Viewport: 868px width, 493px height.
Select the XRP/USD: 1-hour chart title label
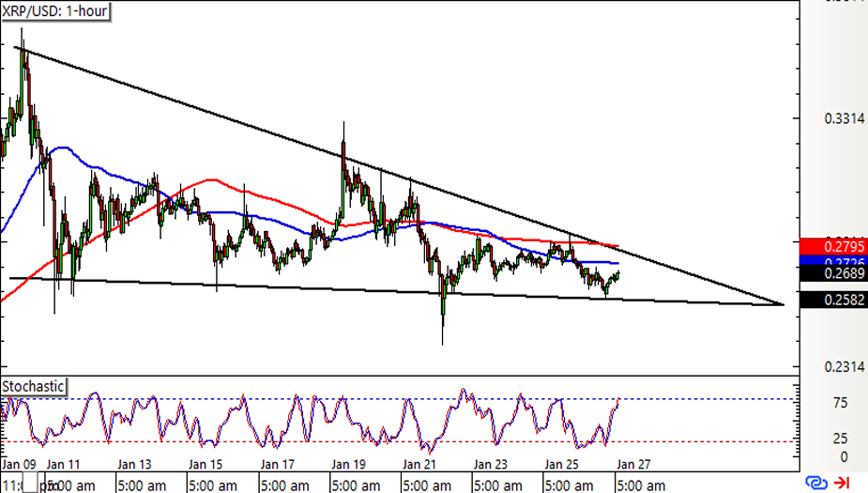tap(54, 11)
